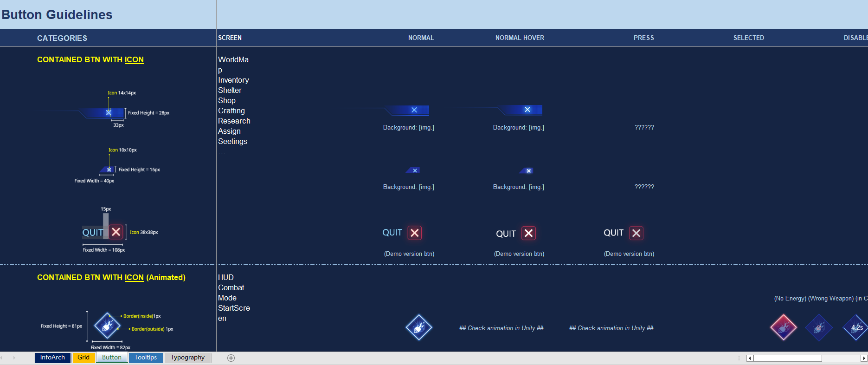Select the Button sheet tab
868x365 pixels.
pyautogui.click(x=112, y=358)
